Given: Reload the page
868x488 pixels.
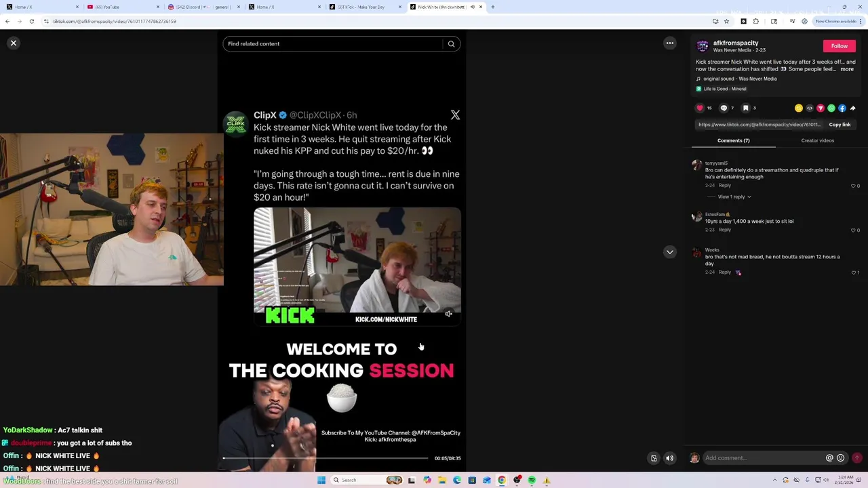Looking at the screenshot, I should coord(31,21).
